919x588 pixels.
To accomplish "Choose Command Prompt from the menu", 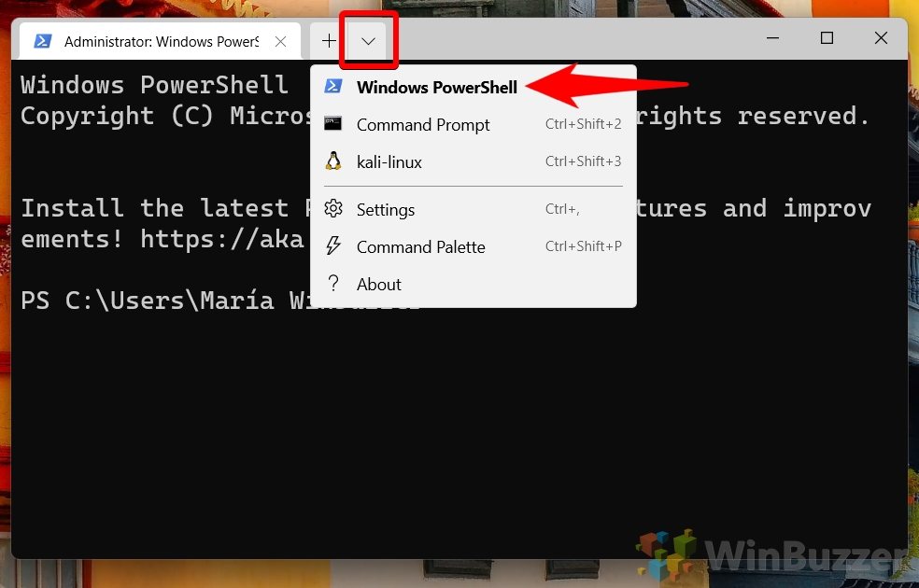I will (473, 125).
